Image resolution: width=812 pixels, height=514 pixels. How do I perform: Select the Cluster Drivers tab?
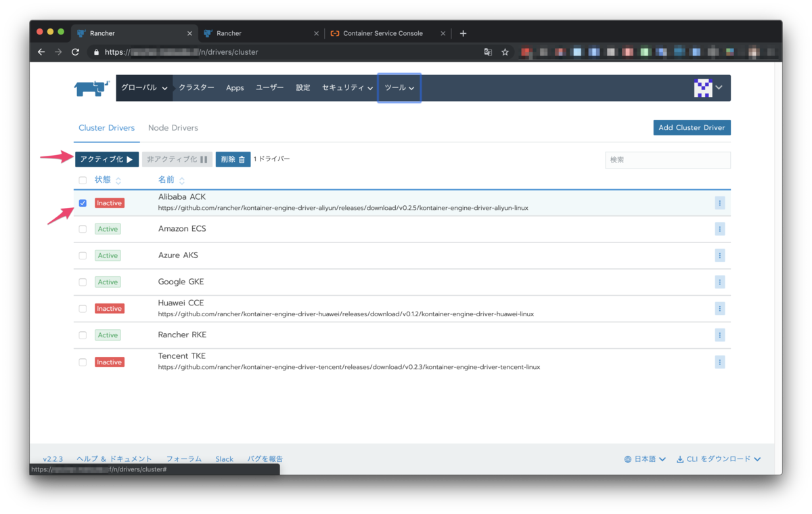click(106, 128)
